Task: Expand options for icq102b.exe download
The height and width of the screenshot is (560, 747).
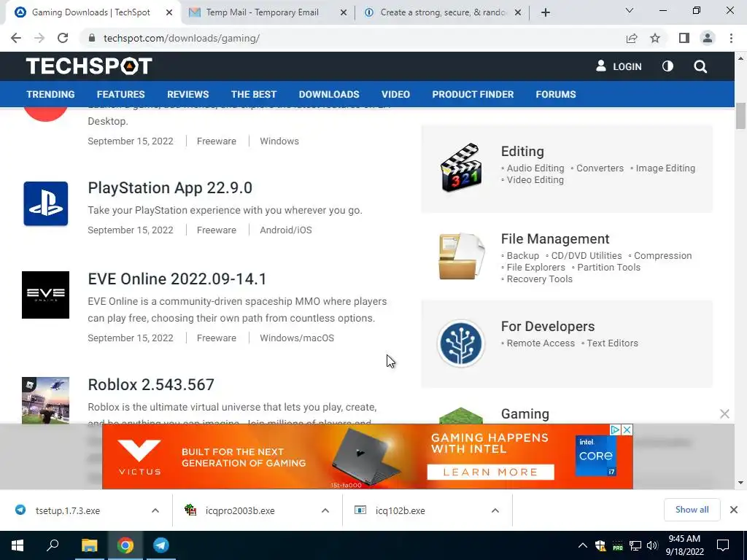Action: point(495,510)
